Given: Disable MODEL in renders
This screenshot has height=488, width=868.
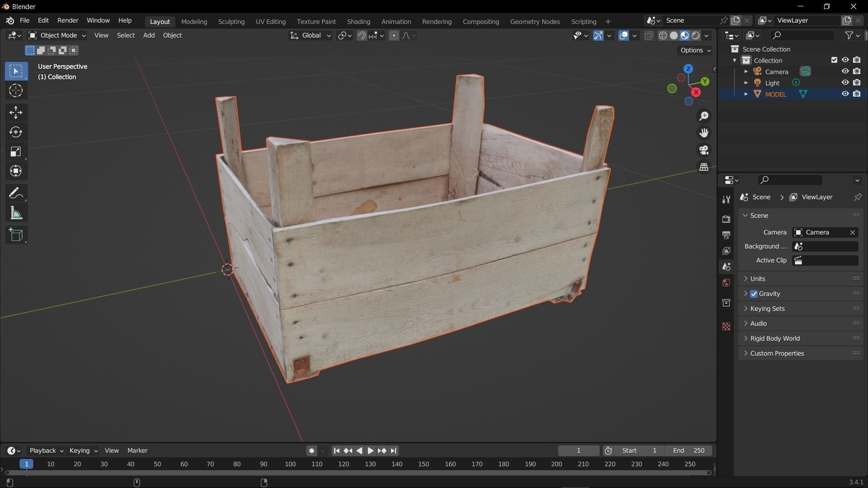Looking at the screenshot, I should pyautogui.click(x=857, y=94).
